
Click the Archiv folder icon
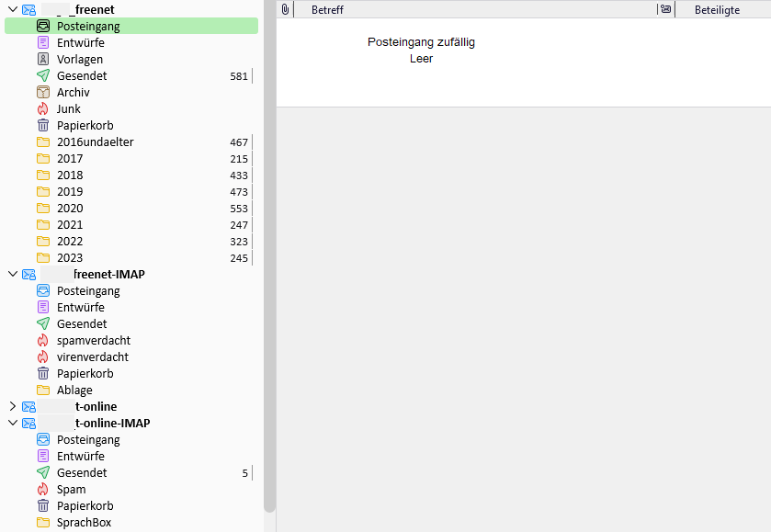(x=43, y=93)
